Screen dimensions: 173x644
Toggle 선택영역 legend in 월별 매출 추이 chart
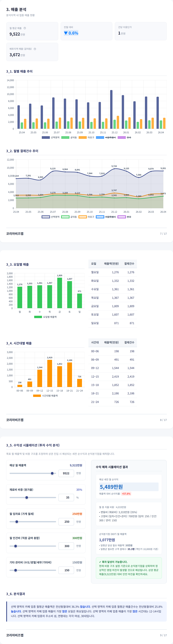point(51,137)
